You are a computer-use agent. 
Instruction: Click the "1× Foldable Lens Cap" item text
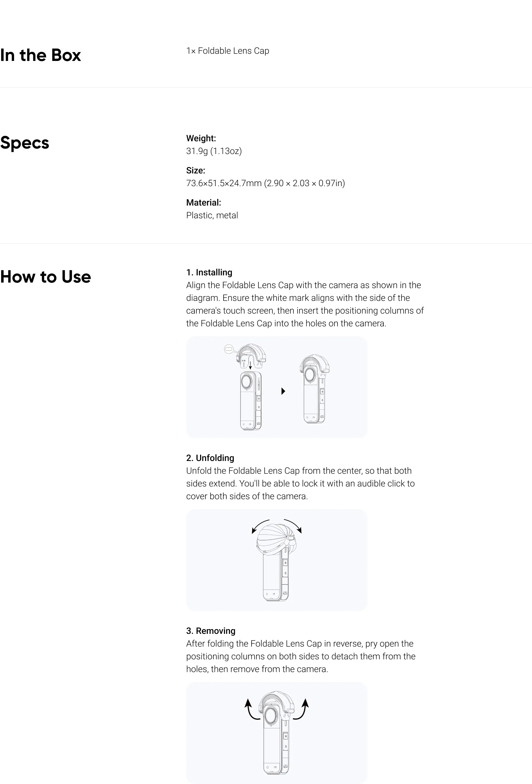click(x=227, y=51)
